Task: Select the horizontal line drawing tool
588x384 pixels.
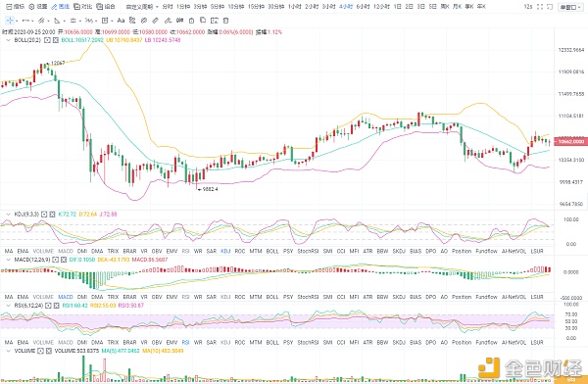Action: pyautogui.click(x=25, y=21)
